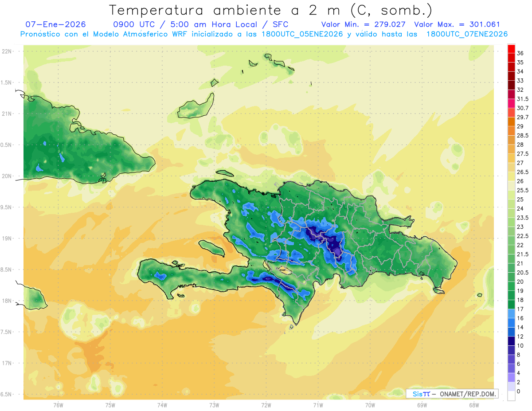Click the '76W' longitude label
The height and width of the screenshot is (411, 532).
(58, 405)
